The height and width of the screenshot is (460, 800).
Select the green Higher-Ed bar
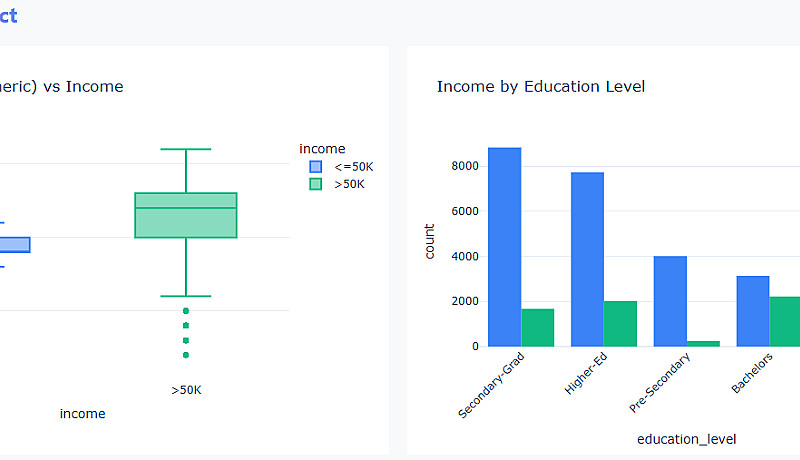click(620, 323)
